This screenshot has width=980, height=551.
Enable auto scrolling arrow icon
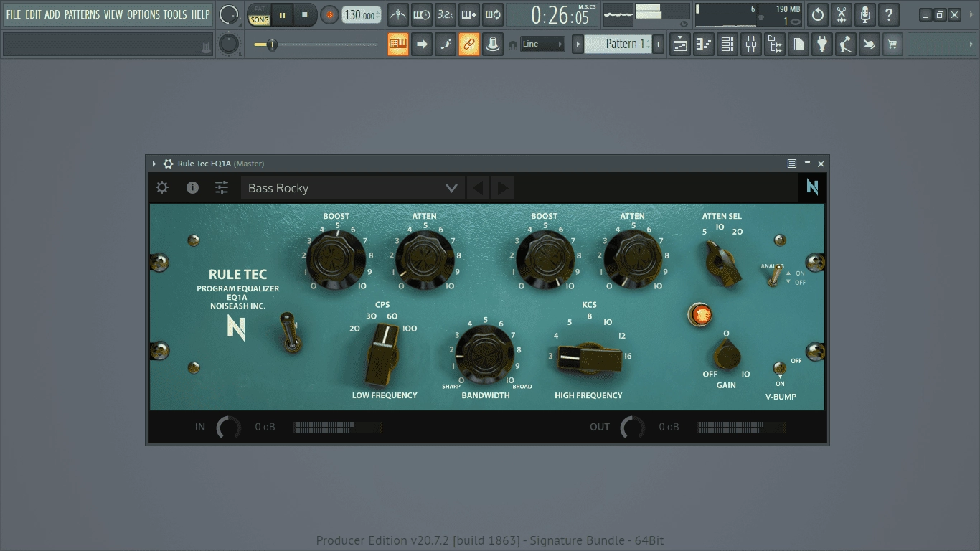tap(422, 44)
